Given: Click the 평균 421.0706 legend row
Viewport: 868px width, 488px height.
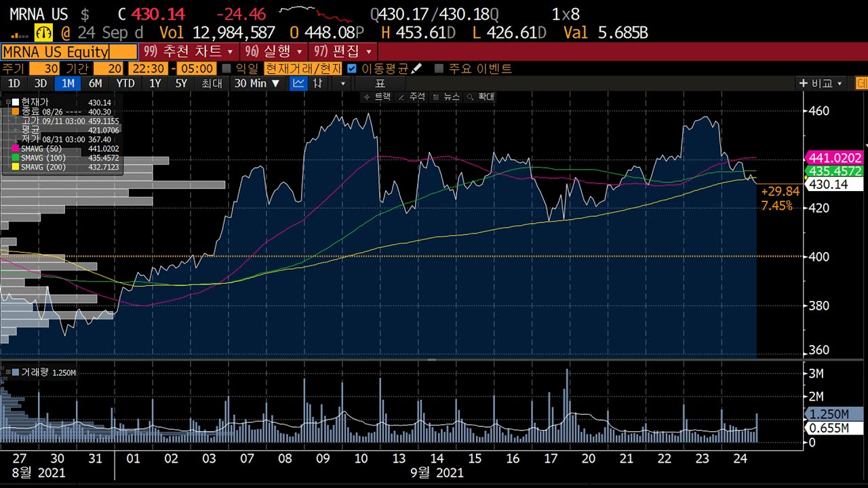Looking at the screenshot, I should click(70, 129).
